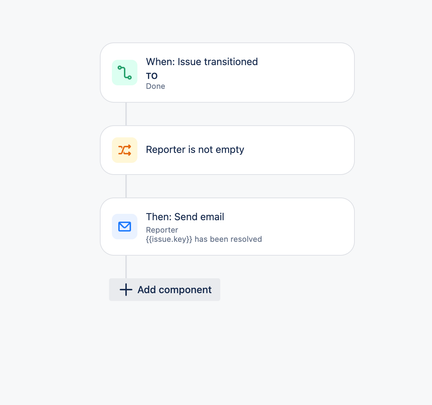Image resolution: width=432 pixels, height=405 pixels.
Task: Add a new component to the rule
Action: (x=165, y=290)
